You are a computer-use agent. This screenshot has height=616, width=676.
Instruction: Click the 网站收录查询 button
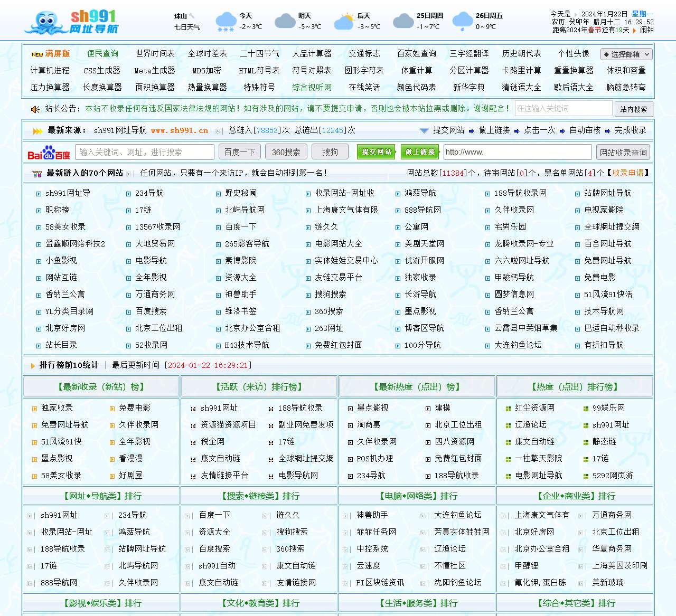(623, 153)
